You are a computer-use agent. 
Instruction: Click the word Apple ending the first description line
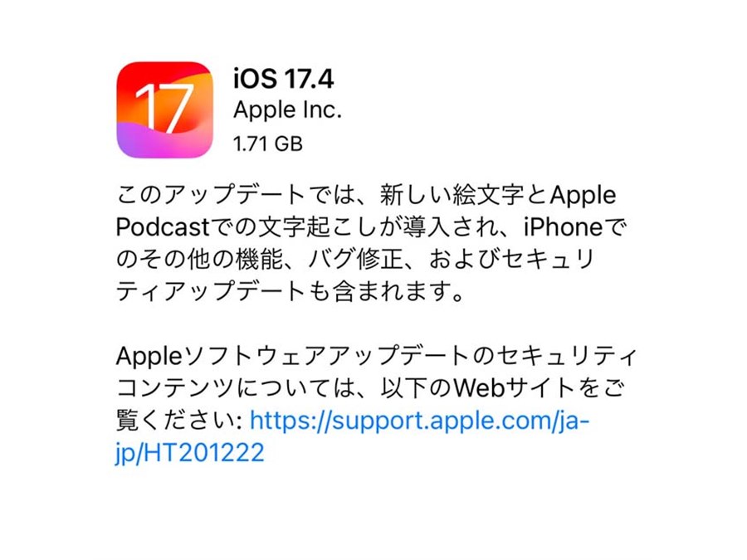coord(583,196)
